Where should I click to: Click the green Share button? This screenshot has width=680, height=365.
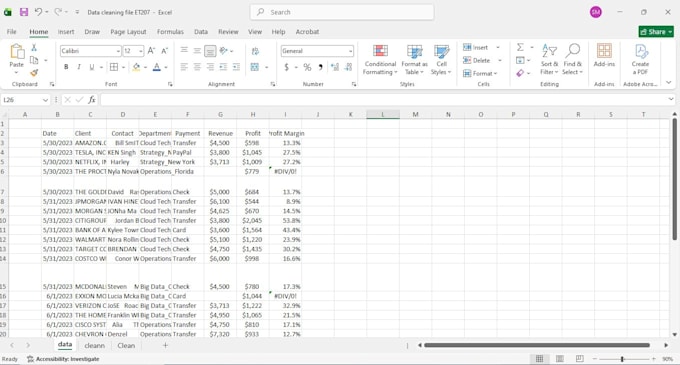click(x=656, y=32)
